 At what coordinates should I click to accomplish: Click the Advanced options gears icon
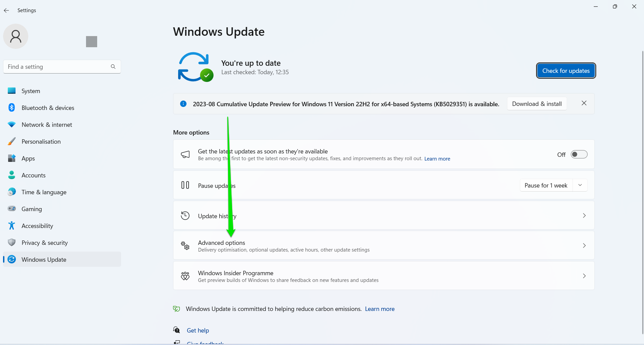pyautogui.click(x=185, y=246)
